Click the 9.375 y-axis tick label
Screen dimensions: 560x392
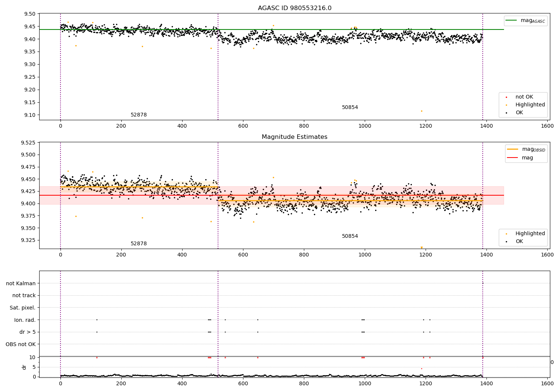pos(28,216)
